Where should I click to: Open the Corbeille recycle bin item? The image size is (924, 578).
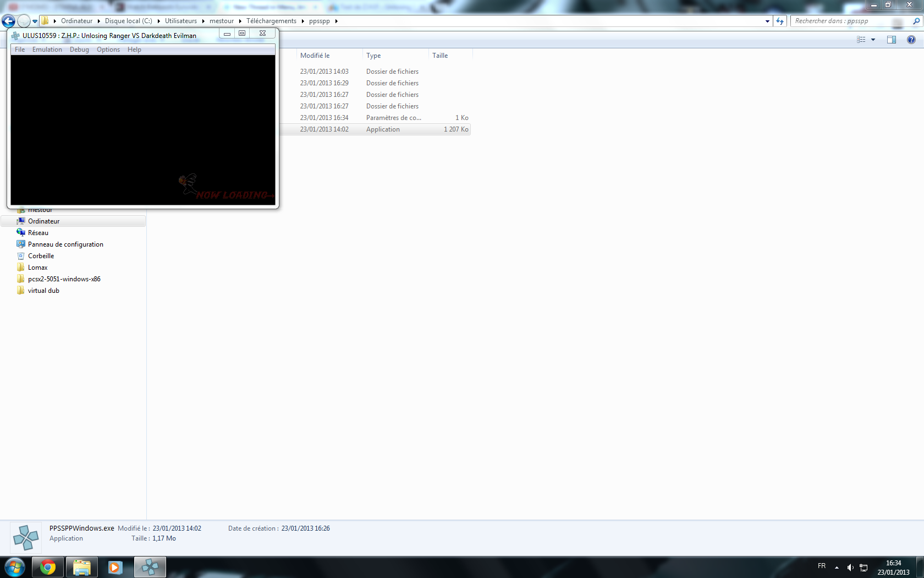coord(41,256)
